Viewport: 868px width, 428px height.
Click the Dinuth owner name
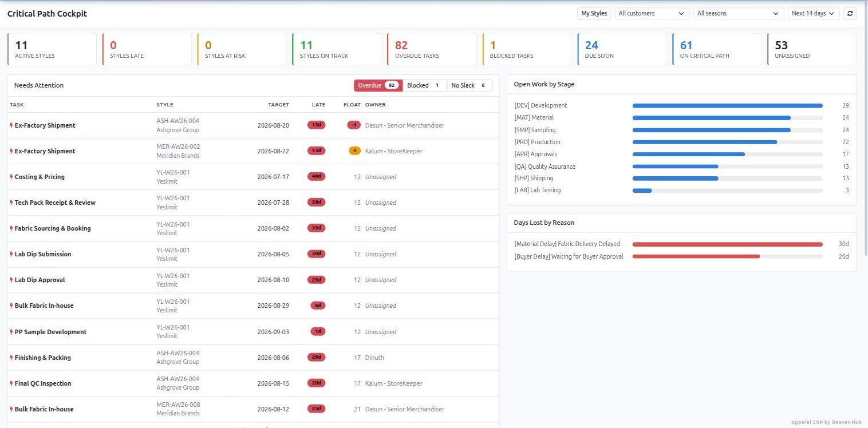click(x=374, y=358)
